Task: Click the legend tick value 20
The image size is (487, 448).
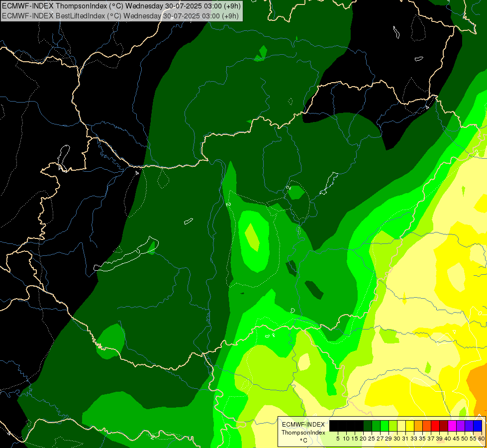Action: click(x=364, y=439)
